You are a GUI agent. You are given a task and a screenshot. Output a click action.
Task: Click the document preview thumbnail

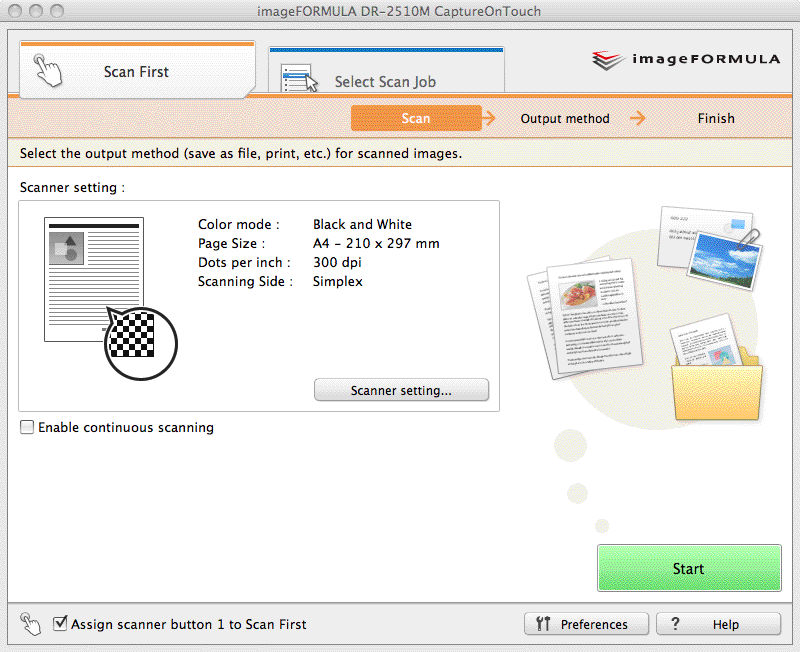94,279
